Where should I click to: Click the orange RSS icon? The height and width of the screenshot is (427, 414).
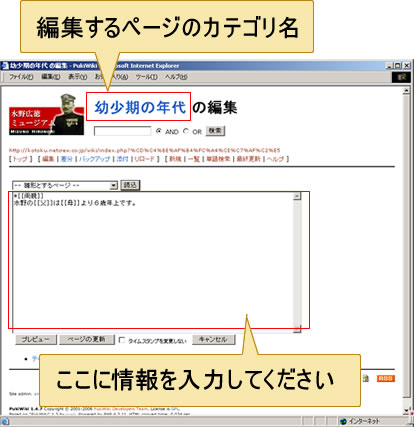click(386, 379)
